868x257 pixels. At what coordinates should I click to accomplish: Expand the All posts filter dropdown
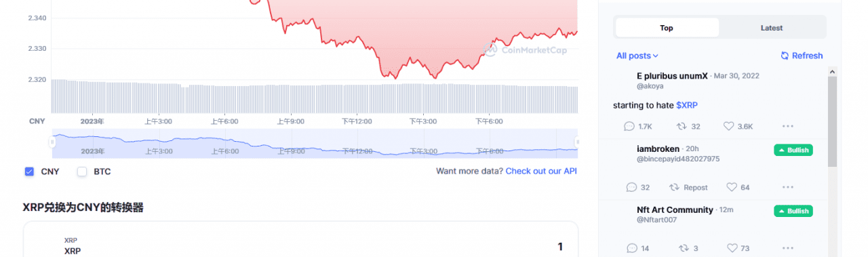click(637, 56)
